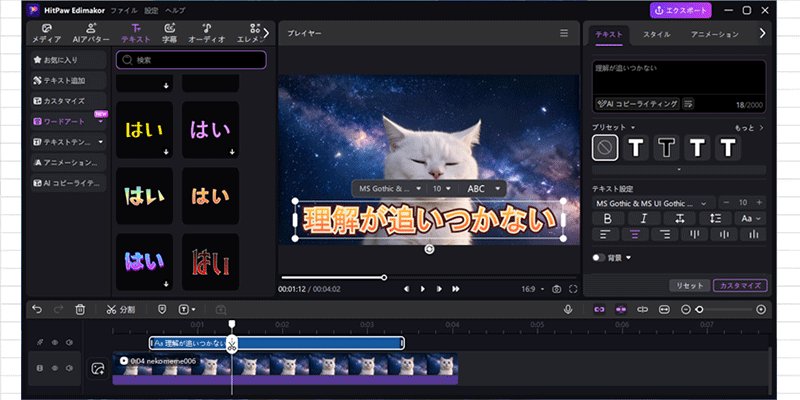Add a marker using shield-shaped marker icon
Viewport: 800px width, 400px height.
[162, 309]
